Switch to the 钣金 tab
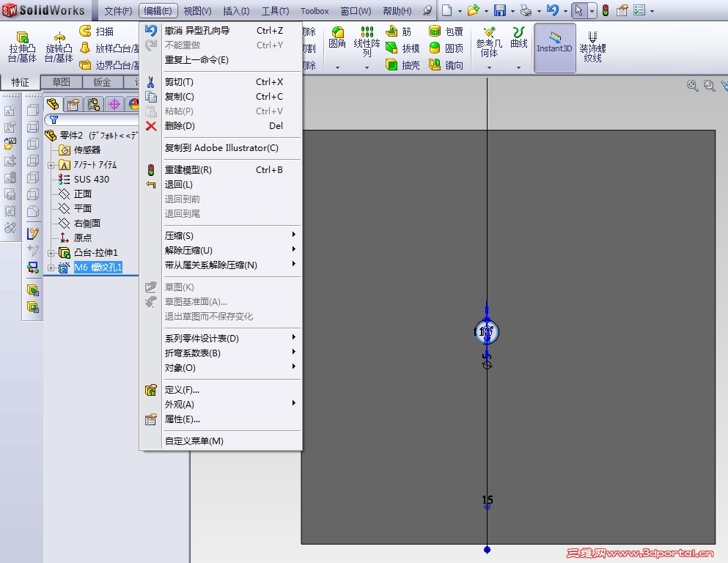The height and width of the screenshot is (563, 728). click(x=102, y=82)
